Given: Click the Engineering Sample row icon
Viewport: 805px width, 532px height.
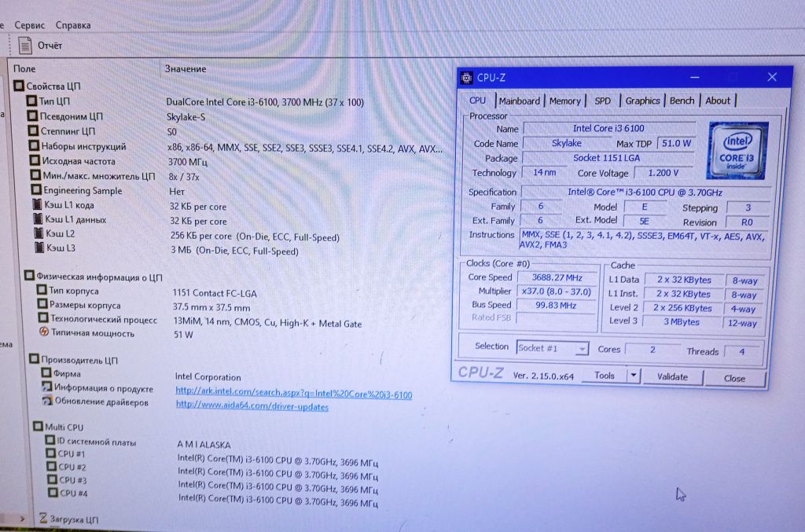Looking at the screenshot, I should pyautogui.click(x=36, y=190).
